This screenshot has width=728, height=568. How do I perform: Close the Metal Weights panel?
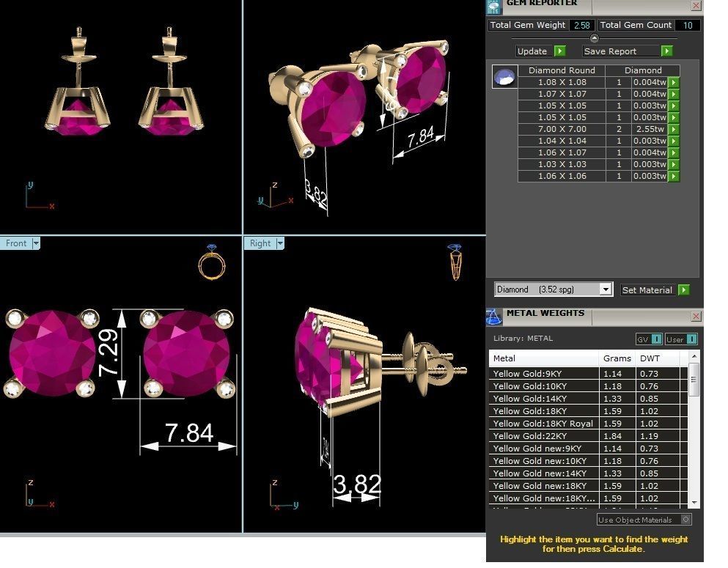pos(696,317)
